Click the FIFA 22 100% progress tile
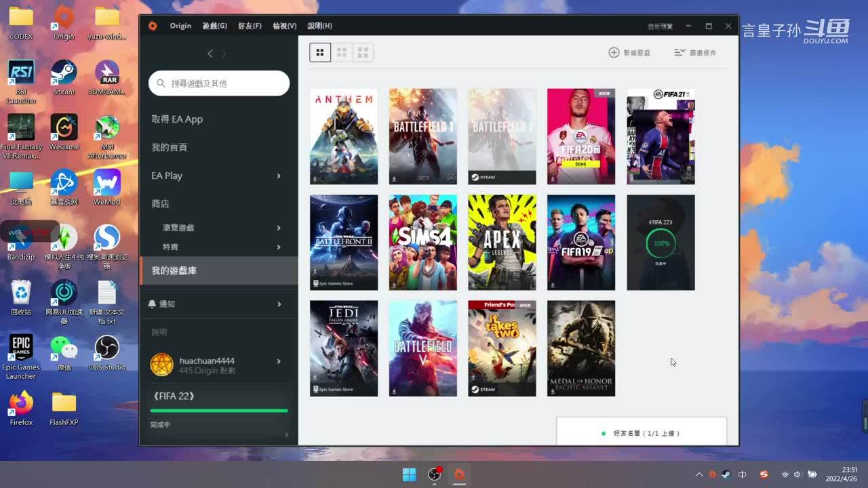 660,243
